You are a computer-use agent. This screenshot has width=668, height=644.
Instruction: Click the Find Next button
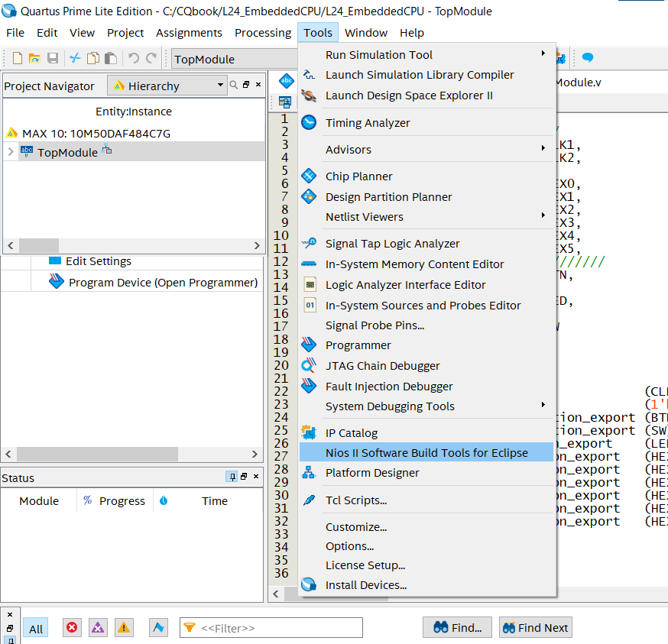(535, 627)
